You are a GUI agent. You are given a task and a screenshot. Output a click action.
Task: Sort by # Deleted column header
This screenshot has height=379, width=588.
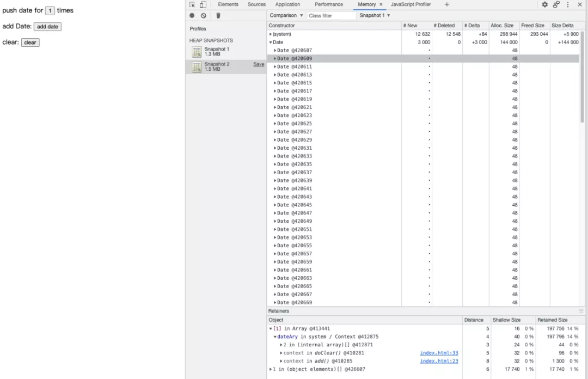click(x=447, y=26)
